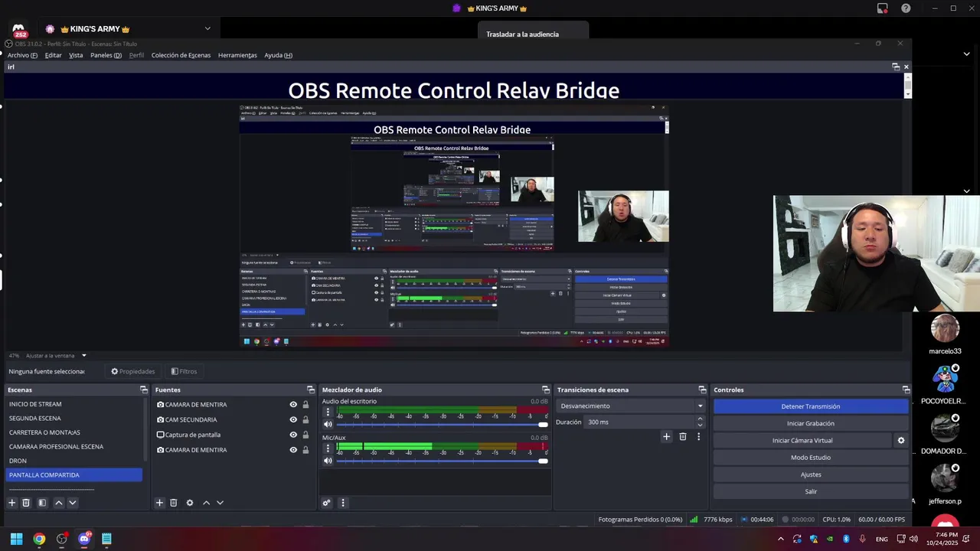980x551 pixels.
Task: Open Windows Start menu
Action: [x=16, y=539]
